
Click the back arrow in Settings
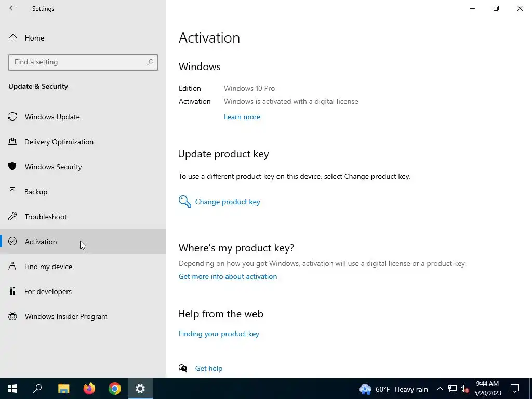[x=12, y=8]
